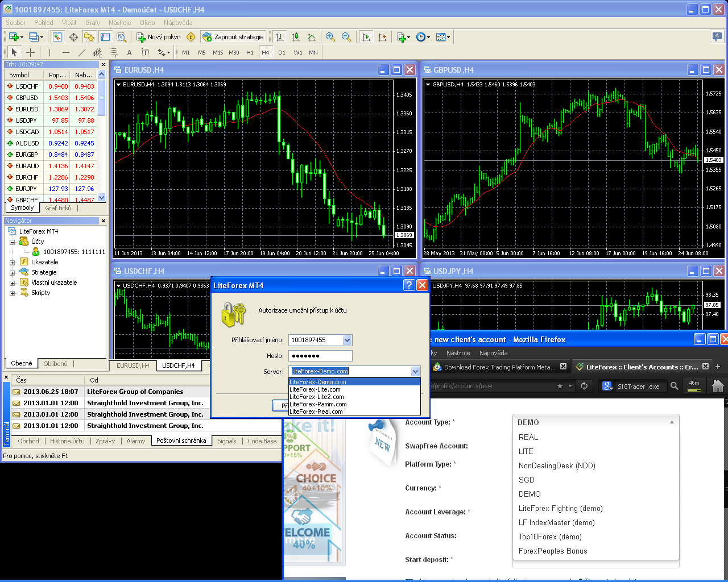Screen dimensions: 728x582
Task: Select LITE account type in Firefox
Action: (596, 451)
